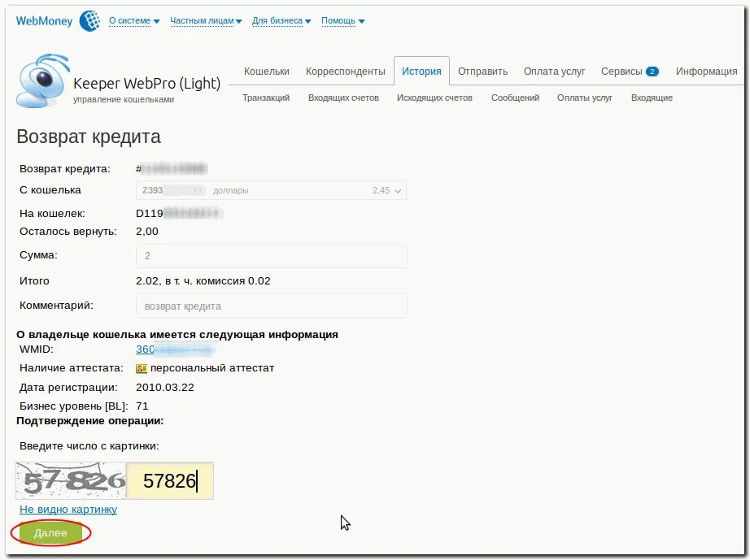The width and height of the screenshot is (750, 560).
Task: Click the registration date 2010.03.22
Action: pyautogui.click(x=165, y=388)
